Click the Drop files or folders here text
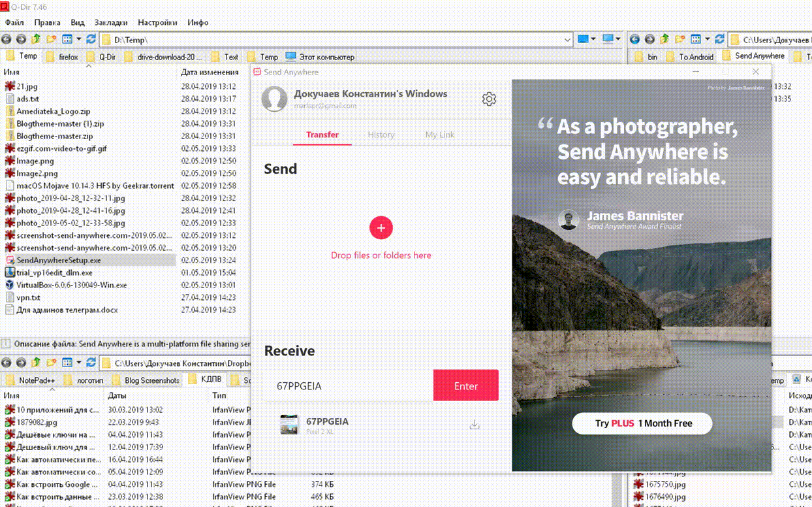This screenshot has height=507, width=812. point(381,255)
